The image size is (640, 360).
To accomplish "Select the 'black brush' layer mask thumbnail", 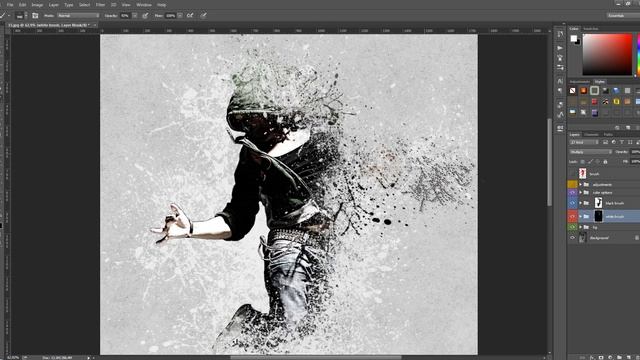I will point(598,203).
